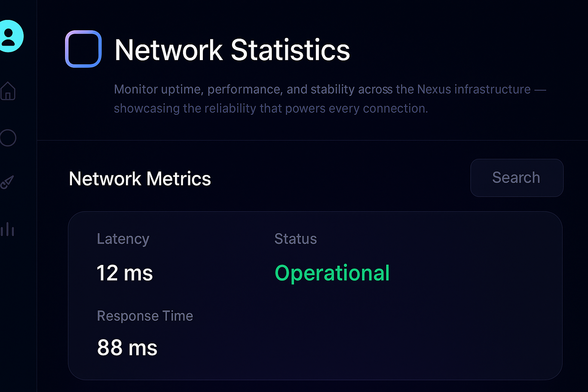Screen dimensions: 588x392
Task: Select the green Operational status text
Action: 332,273
